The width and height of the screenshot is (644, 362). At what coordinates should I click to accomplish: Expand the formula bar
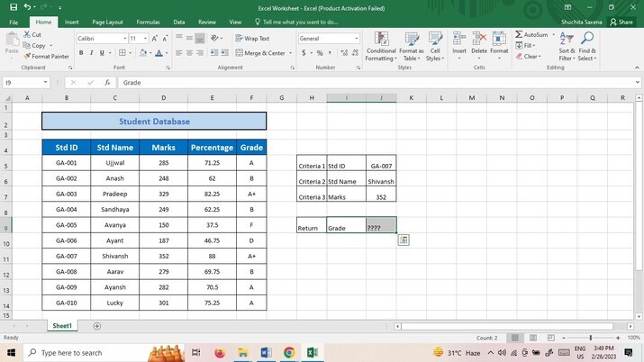point(637,83)
